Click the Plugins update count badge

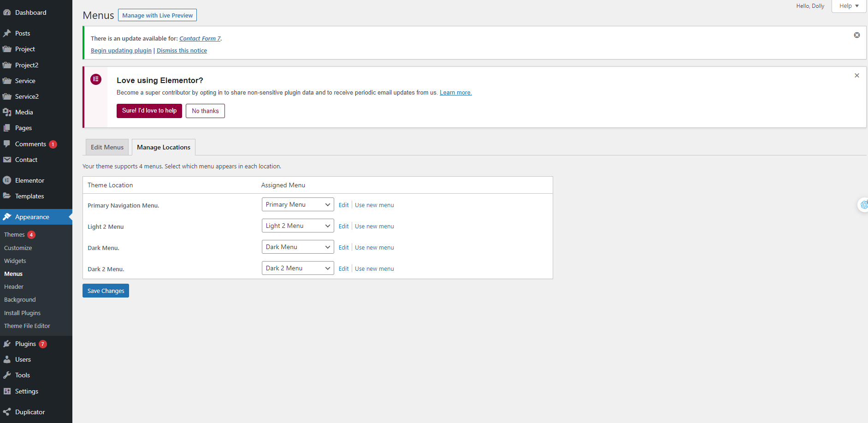point(43,344)
